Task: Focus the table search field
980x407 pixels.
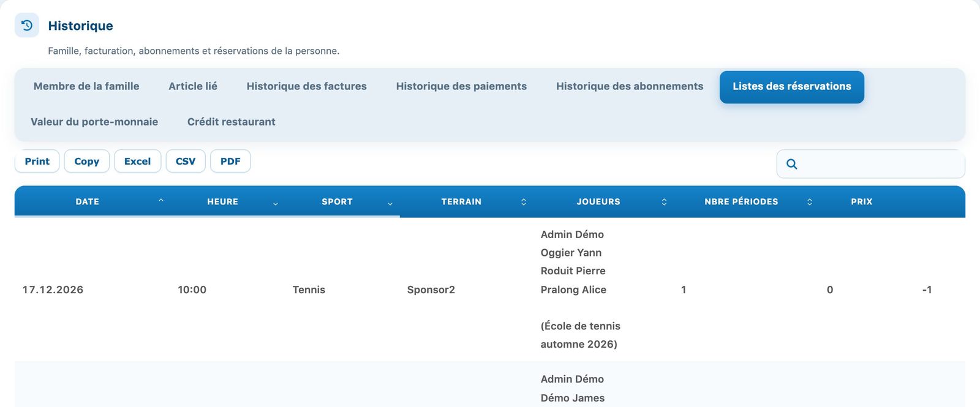Action: [871, 164]
